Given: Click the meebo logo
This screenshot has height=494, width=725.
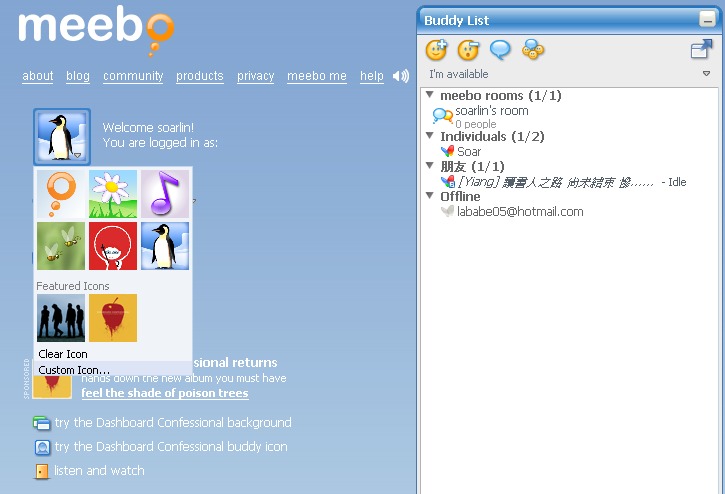Looking at the screenshot, I should pos(96,29).
